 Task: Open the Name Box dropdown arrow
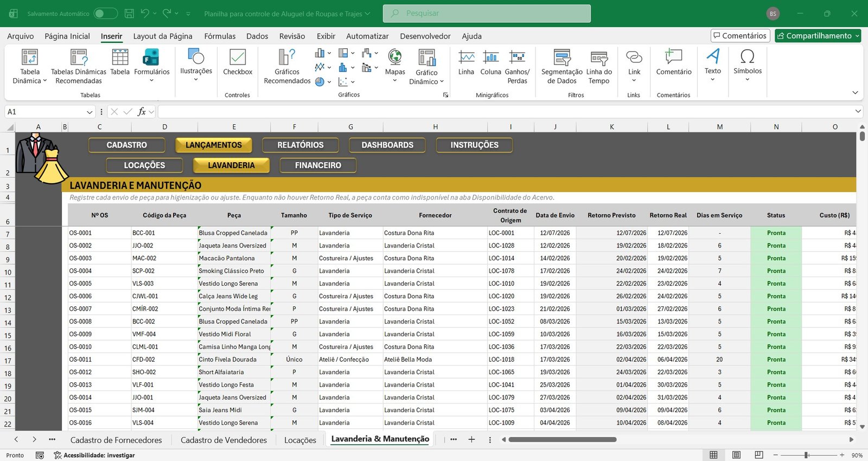pyautogui.click(x=90, y=112)
